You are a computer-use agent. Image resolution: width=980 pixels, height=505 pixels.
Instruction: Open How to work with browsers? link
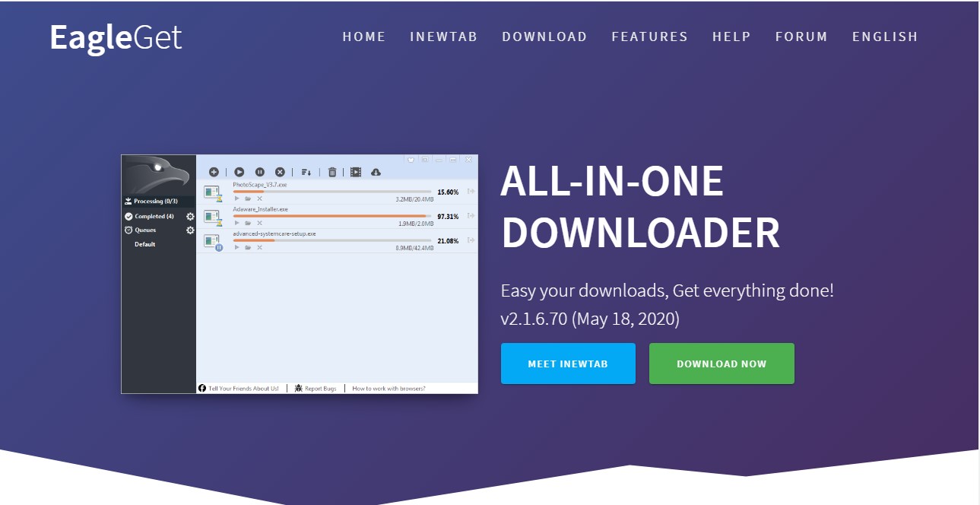click(x=389, y=389)
